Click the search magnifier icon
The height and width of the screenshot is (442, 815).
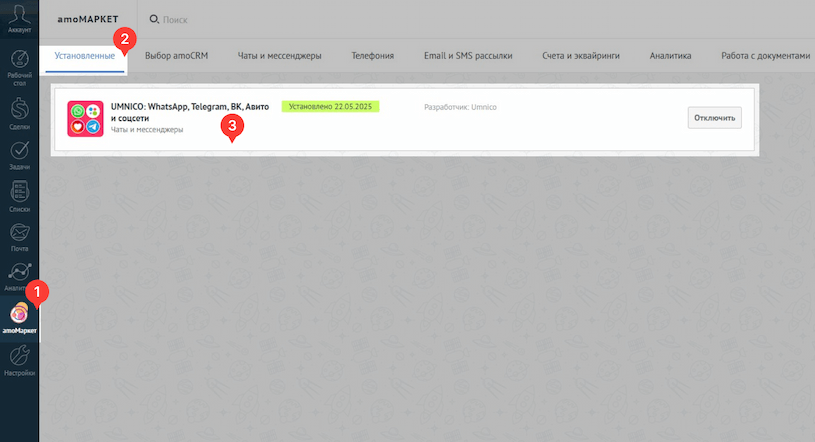153,19
